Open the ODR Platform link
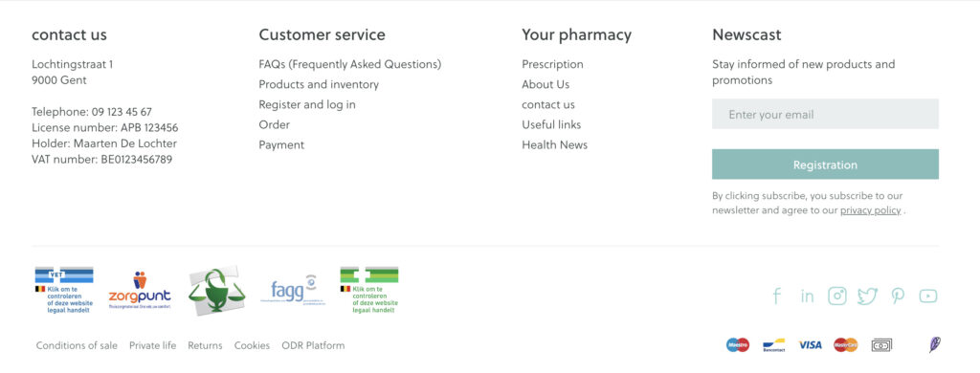The width and height of the screenshot is (980, 373). [x=313, y=345]
